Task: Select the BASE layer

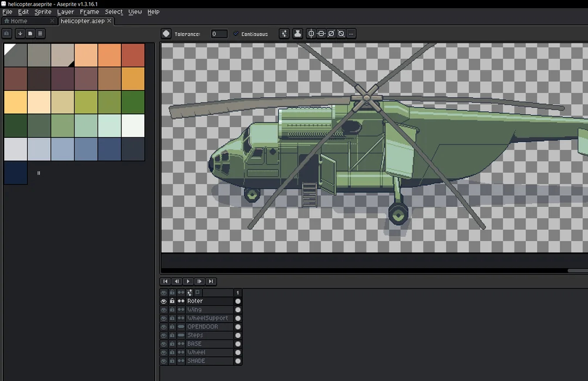Action: click(194, 344)
